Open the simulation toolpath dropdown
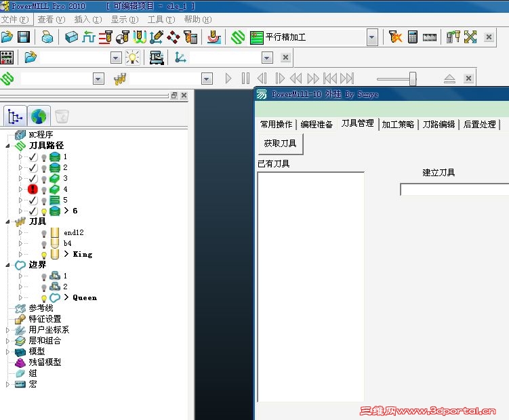The width and height of the screenshot is (509, 420). [98, 79]
